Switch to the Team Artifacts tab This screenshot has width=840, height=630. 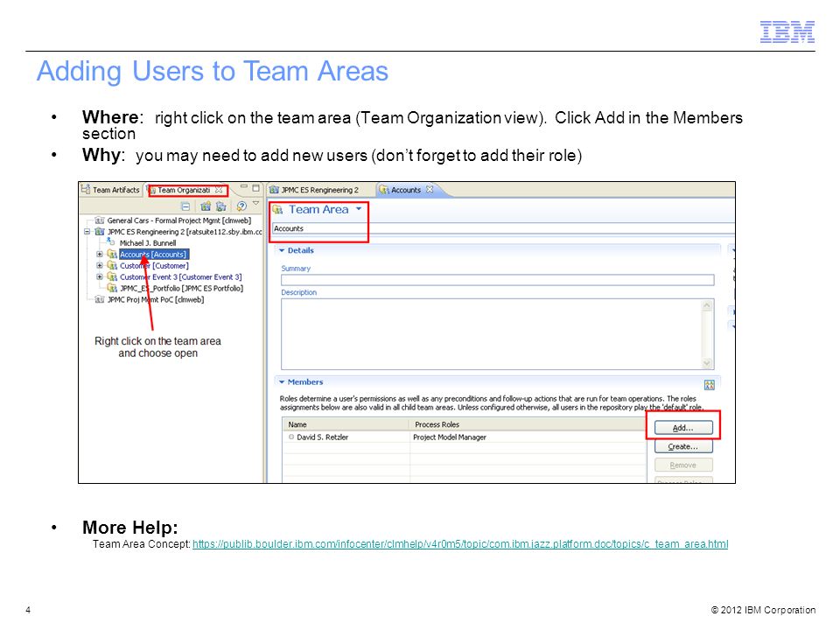click(x=110, y=190)
